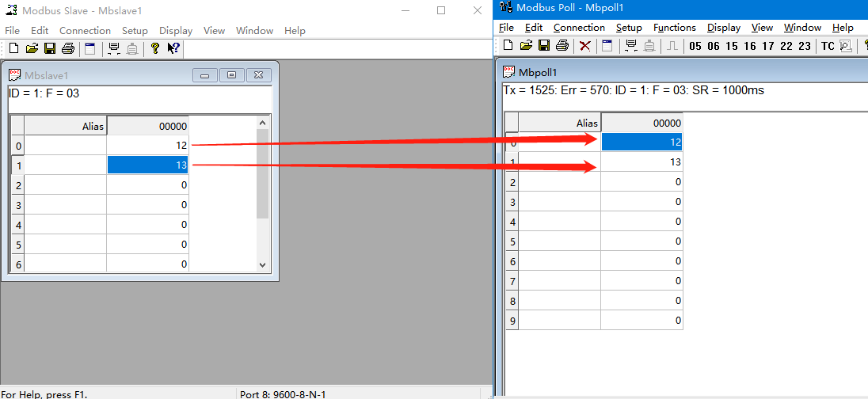Click the red X delete icon in Modbus Poll
The height and width of the screenshot is (399, 868).
point(585,46)
